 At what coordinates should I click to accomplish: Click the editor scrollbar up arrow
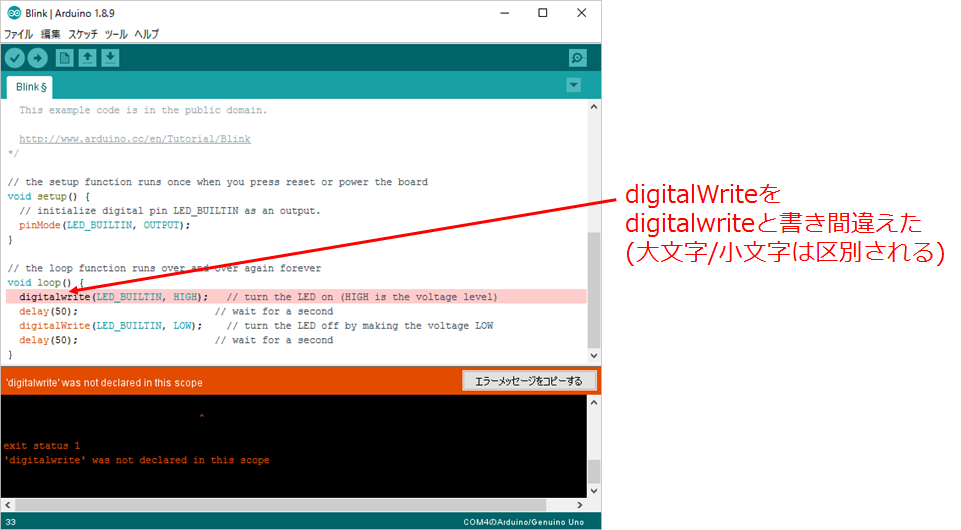(593, 107)
